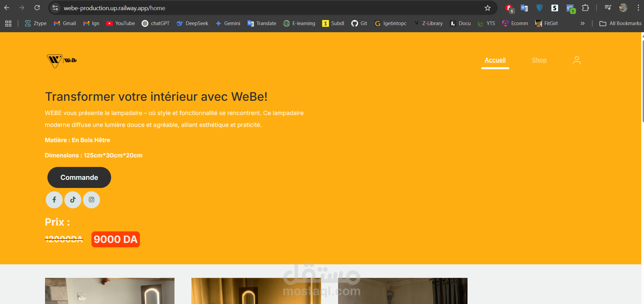This screenshot has height=304, width=644.
Task: Open the Gemini bookmark
Action: (x=228, y=23)
